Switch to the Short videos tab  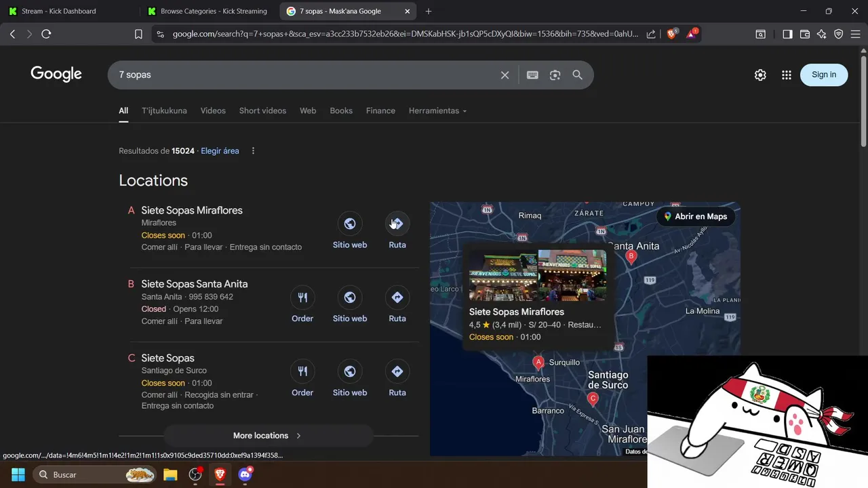click(x=262, y=110)
